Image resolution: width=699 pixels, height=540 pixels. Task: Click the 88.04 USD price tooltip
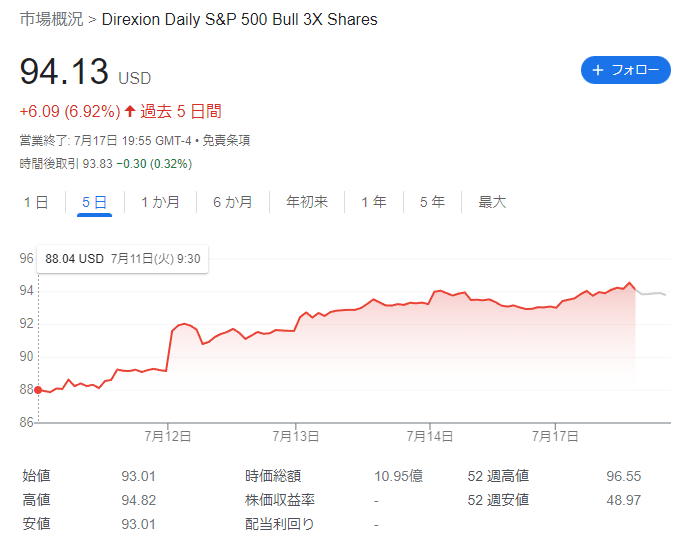pos(123,259)
